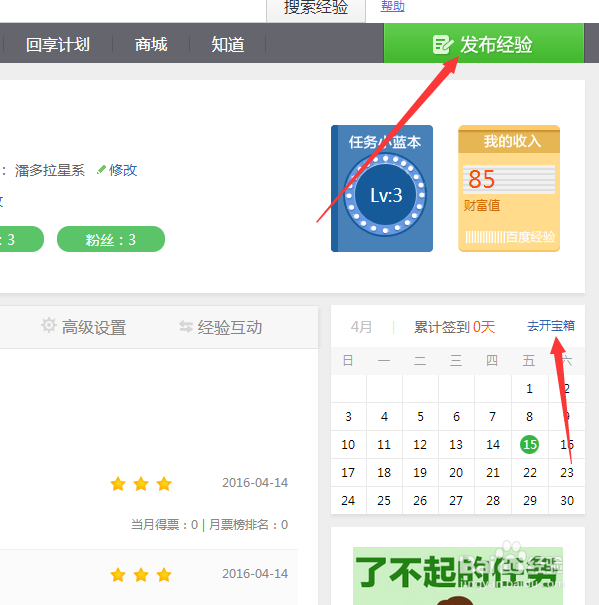Open the 商城 nav item

pos(151,44)
